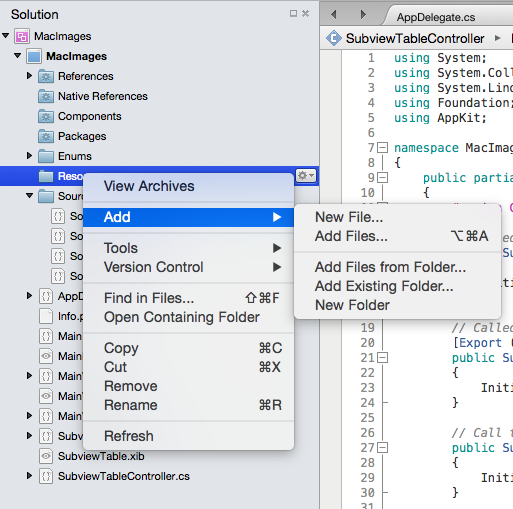Expand the SubviewTableController.cs node

29,476
